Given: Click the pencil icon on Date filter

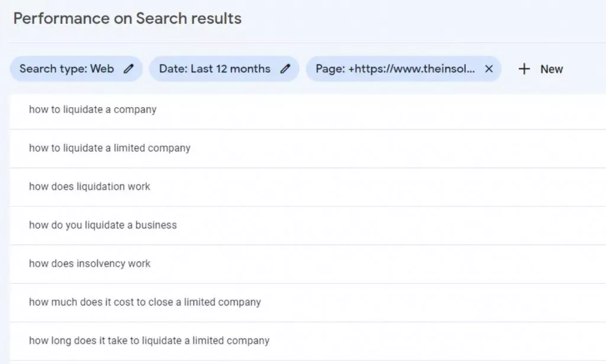Looking at the screenshot, I should point(283,69).
